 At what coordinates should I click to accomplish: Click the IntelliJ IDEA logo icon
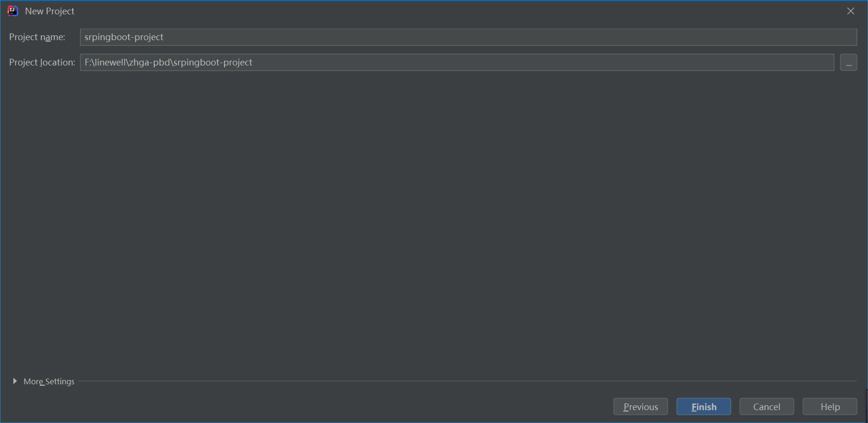pyautogui.click(x=13, y=11)
